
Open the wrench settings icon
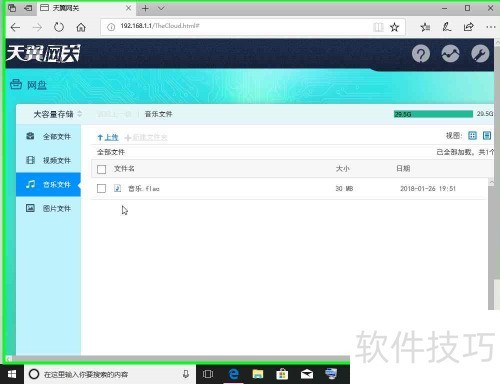pyautogui.click(x=480, y=54)
